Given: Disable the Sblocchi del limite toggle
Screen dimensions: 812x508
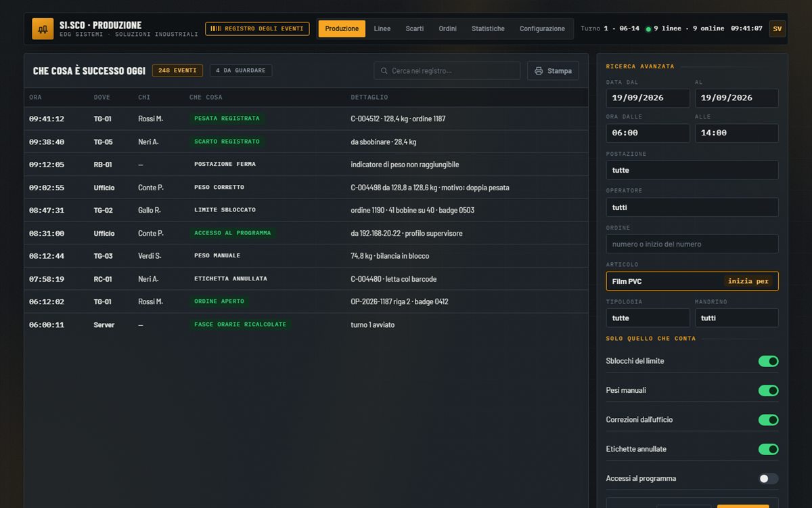Looking at the screenshot, I should (768, 362).
